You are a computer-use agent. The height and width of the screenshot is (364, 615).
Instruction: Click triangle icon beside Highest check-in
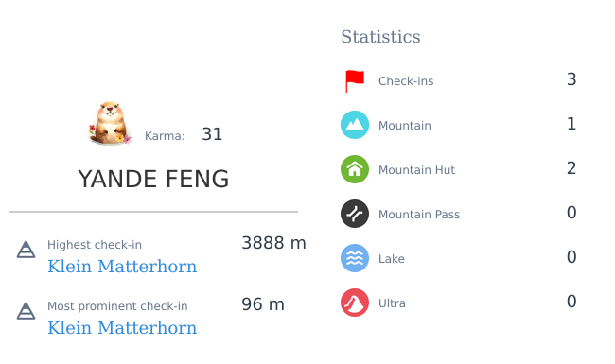point(26,250)
